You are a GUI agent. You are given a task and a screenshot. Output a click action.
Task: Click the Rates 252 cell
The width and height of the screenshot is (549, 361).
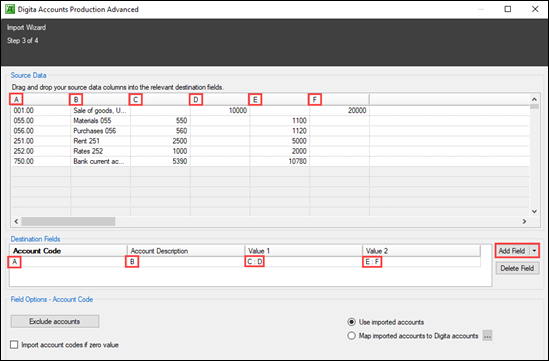pyautogui.click(x=100, y=151)
